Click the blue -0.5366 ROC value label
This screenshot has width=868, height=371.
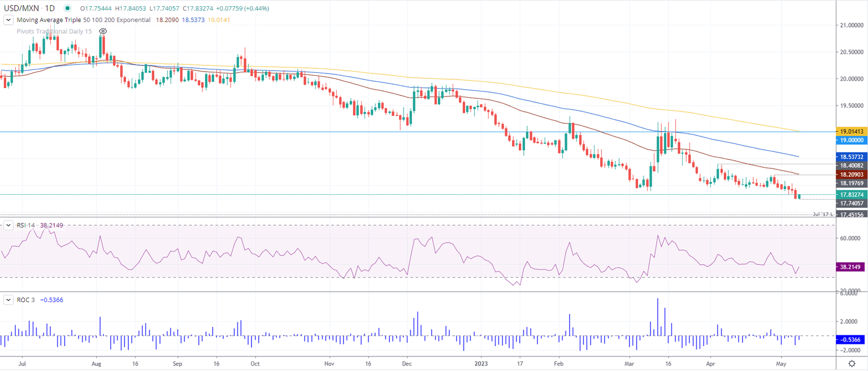tap(850, 339)
